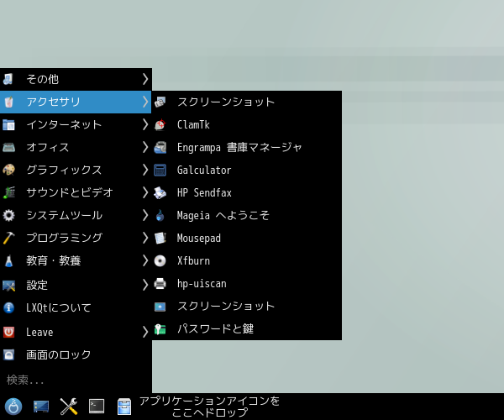Click the システムツール gear icon

click(8, 215)
